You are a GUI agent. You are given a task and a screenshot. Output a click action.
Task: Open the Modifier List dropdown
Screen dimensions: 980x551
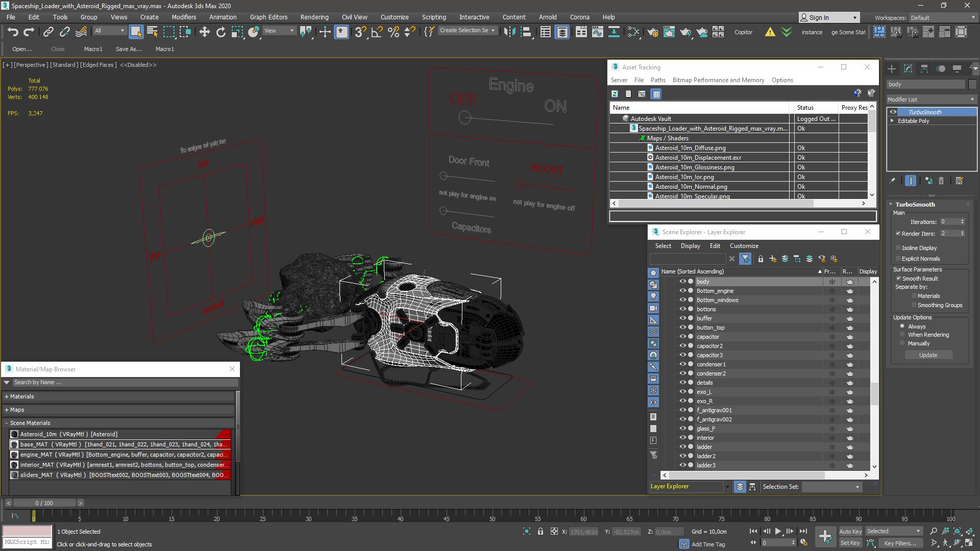click(931, 99)
